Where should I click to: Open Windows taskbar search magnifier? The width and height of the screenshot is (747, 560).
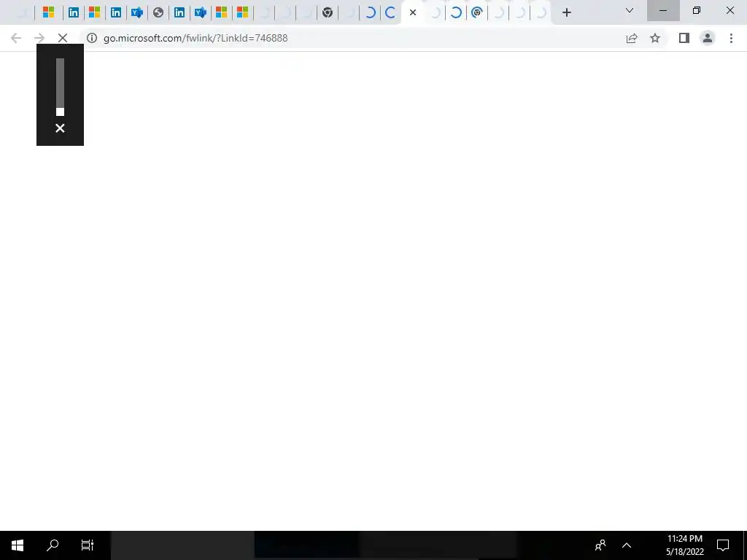tap(53, 545)
